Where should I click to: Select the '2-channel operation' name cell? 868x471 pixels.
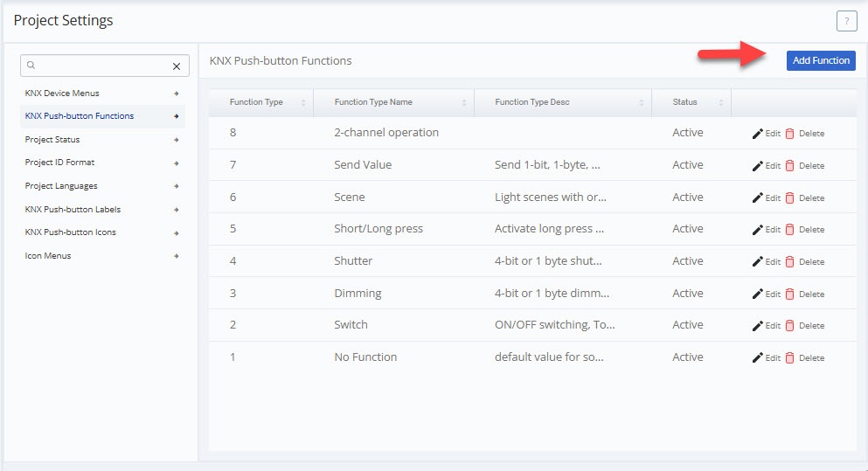coord(386,132)
